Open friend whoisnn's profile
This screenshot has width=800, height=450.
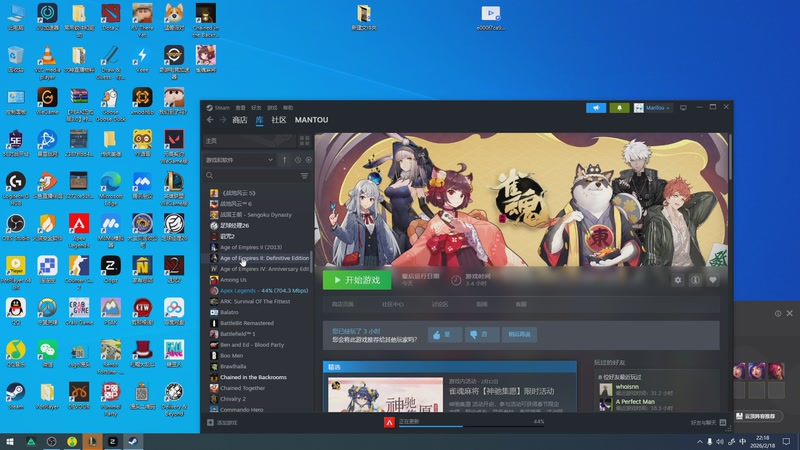pos(627,387)
